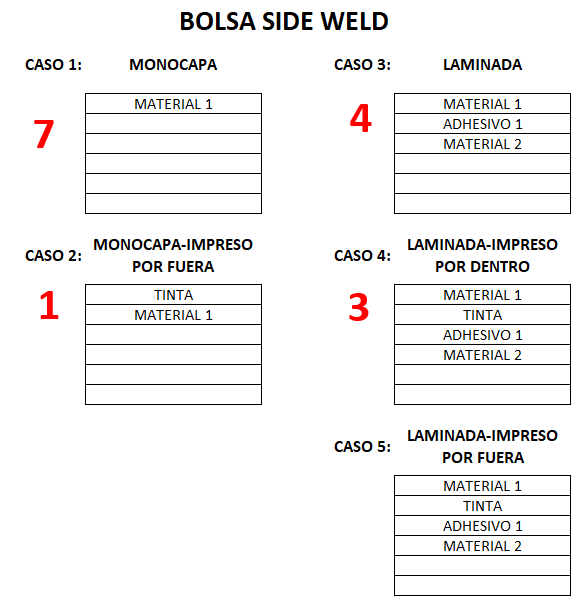Select the red number 7 label
Screen dimensions: 582x605
[44, 134]
